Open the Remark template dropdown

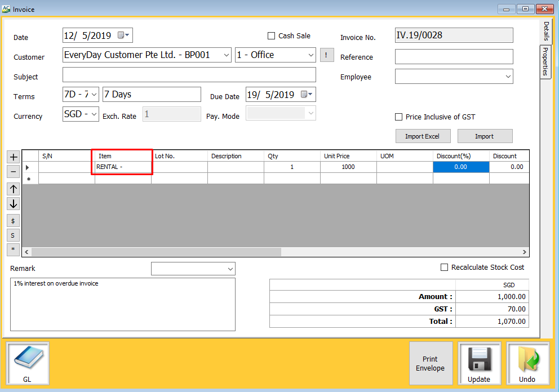click(x=230, y=269)
